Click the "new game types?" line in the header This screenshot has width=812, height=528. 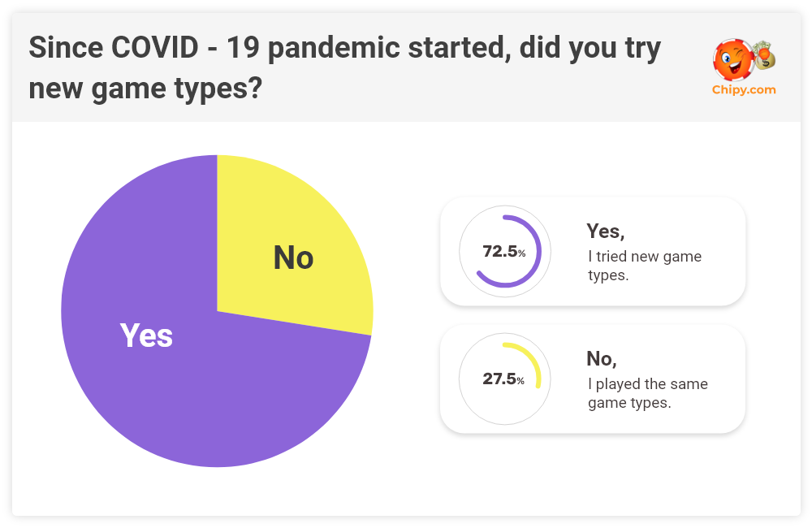click(x=145, y=87)
